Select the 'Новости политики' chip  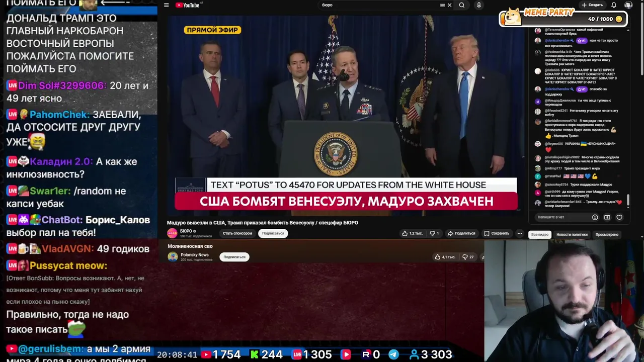pos(572,234)
